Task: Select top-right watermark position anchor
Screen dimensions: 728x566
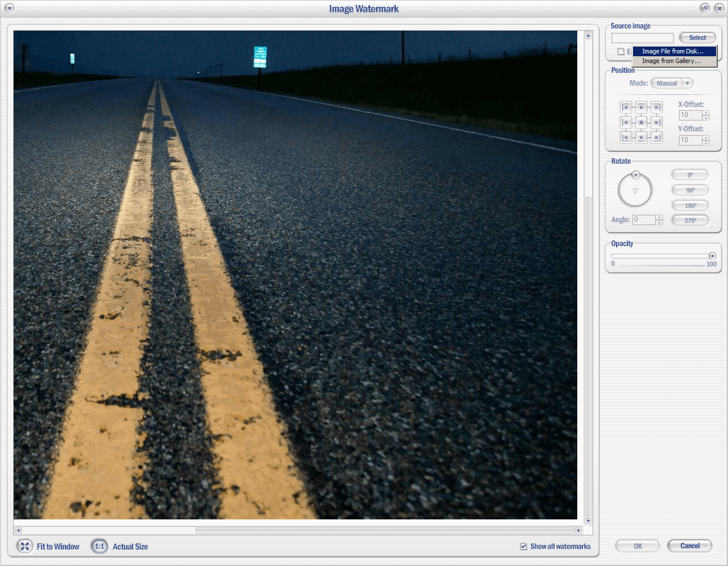Action: (656, 107)
